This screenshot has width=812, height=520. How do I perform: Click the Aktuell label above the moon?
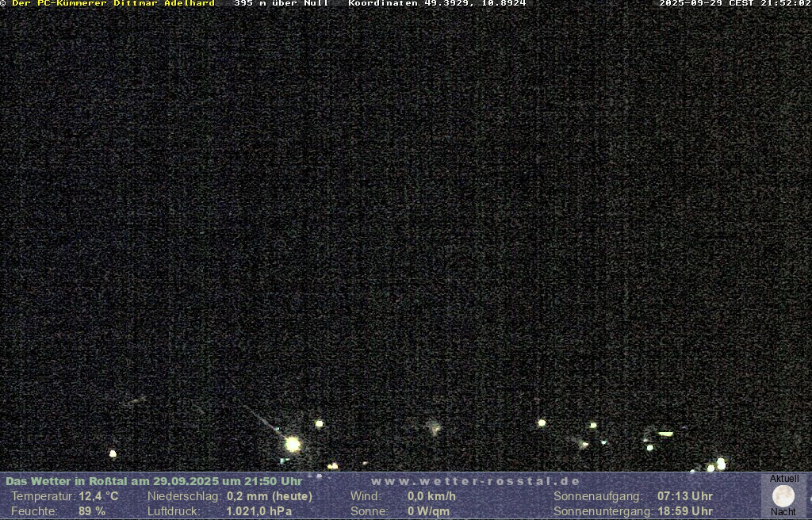[784, 479]
